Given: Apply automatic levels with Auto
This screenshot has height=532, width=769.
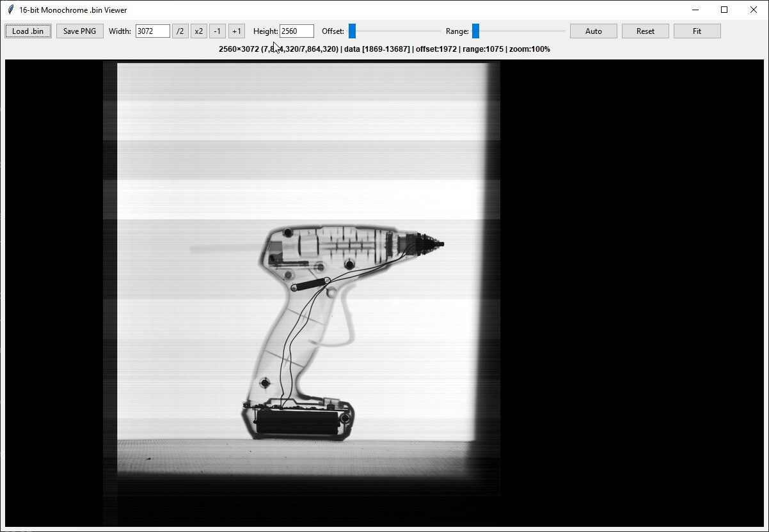Looking at the screenshot, I should tap(594, 31).
